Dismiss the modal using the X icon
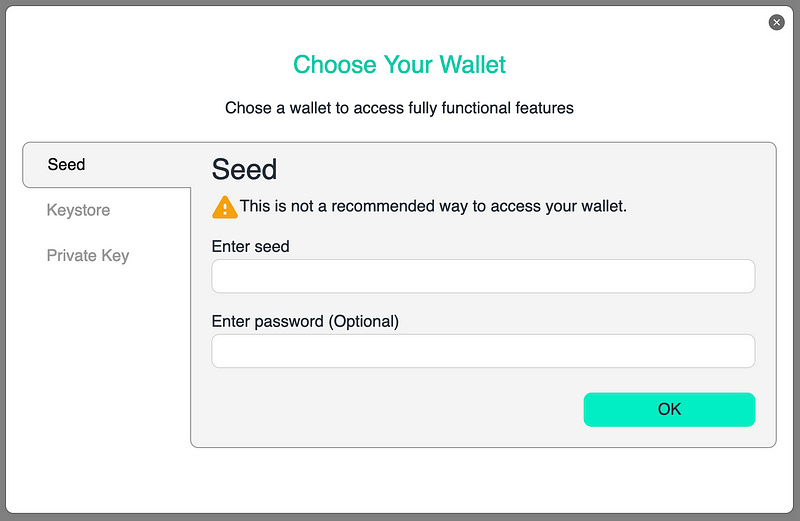This screenshot has width=800, height=521. click(776, 22)
